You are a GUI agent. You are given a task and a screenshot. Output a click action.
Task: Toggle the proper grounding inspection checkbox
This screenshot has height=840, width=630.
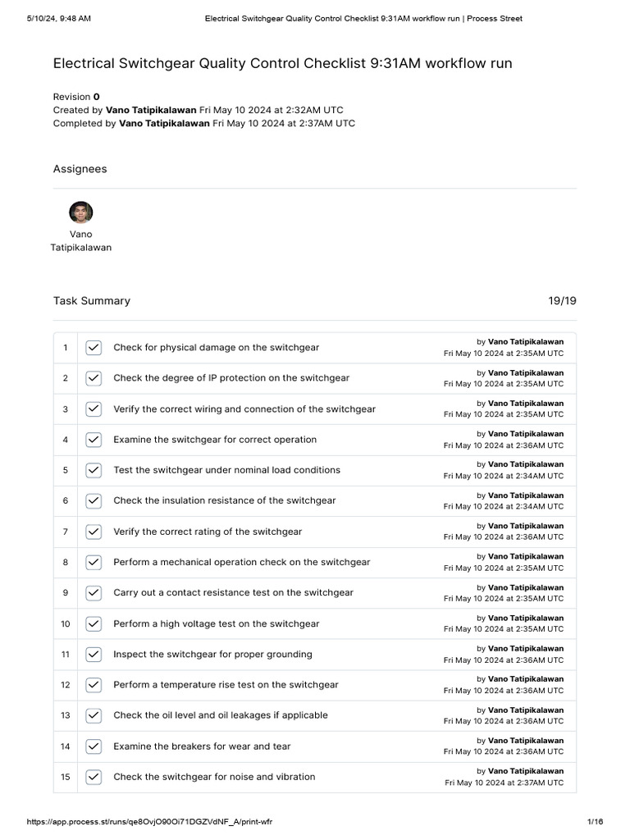tap(94, 654)
